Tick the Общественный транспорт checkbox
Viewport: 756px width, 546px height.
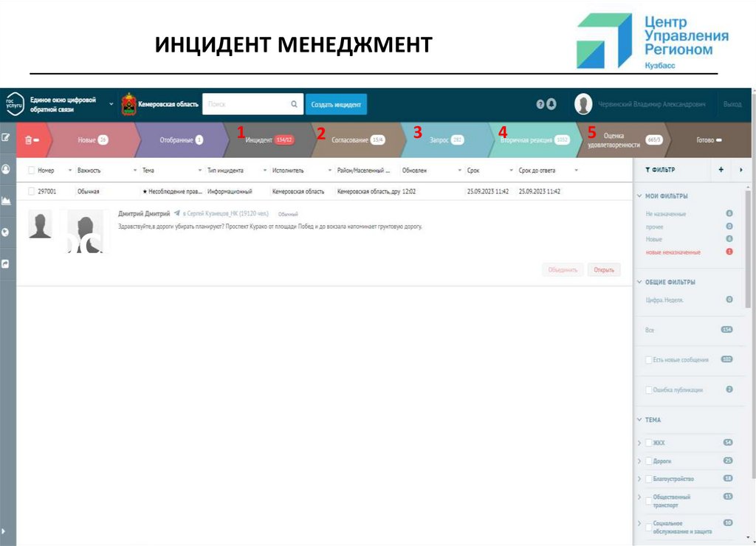click(648, 501)
